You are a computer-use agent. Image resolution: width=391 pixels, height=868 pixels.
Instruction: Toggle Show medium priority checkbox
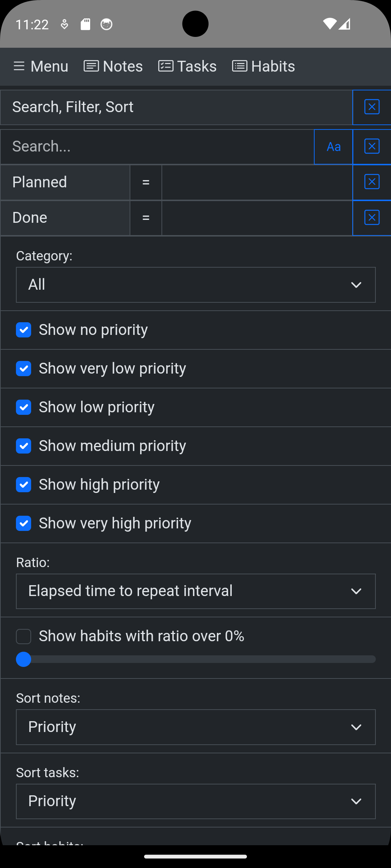24,446
